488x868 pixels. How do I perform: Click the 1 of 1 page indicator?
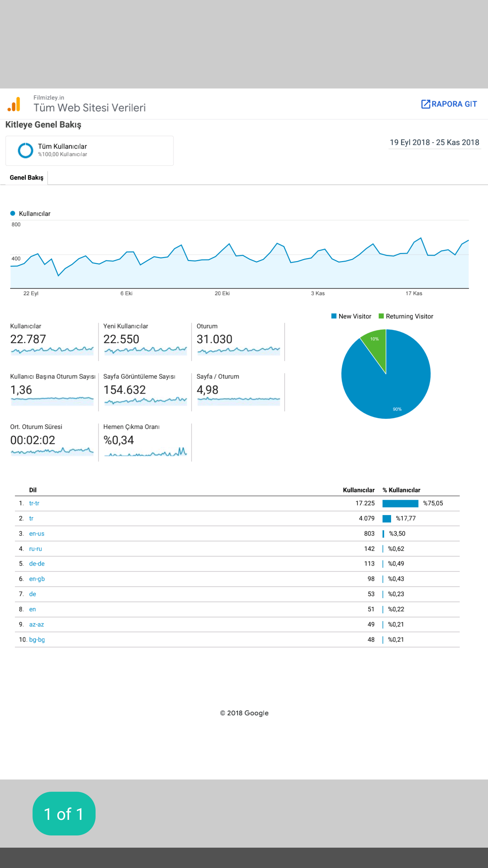(64, 814)
